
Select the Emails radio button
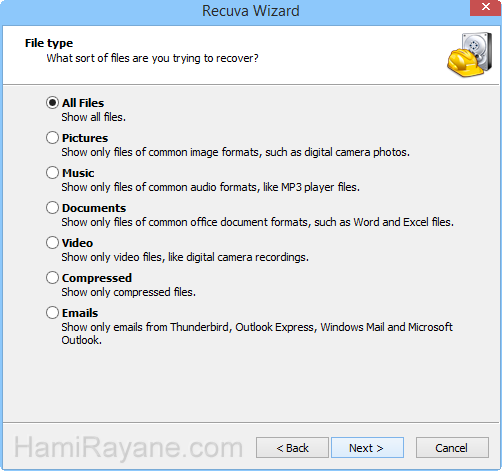(x=52, y=313)
